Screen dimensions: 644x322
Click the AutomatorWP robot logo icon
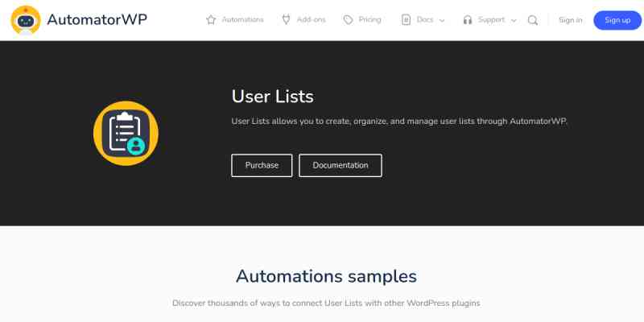pyautogui.click(x=26, y=19)
